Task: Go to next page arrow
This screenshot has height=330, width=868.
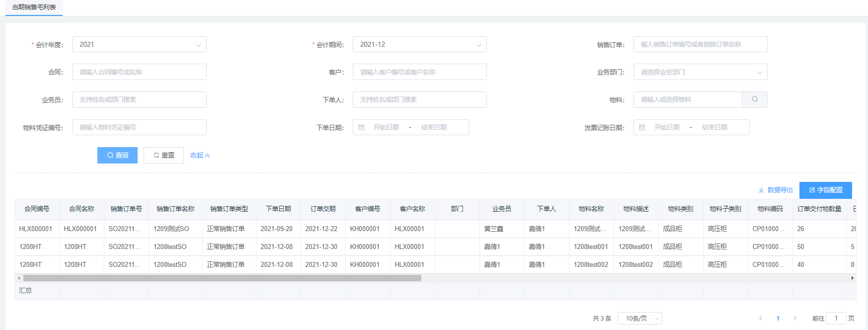Action: pos(795,318)
